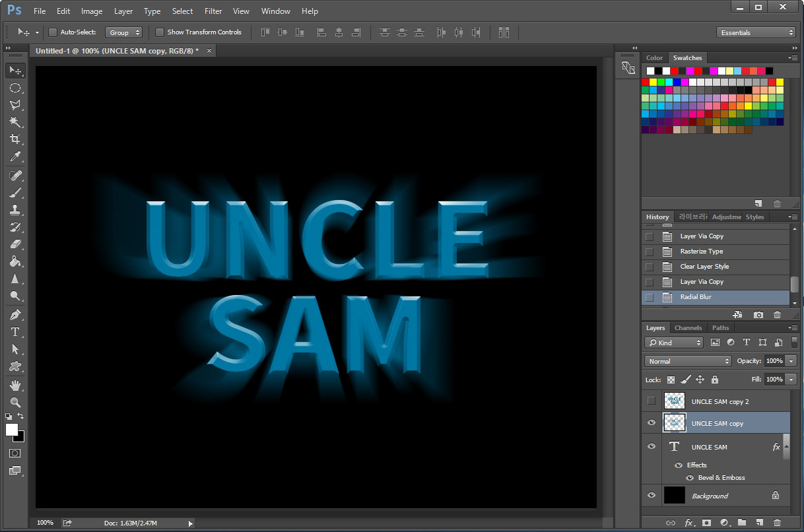This screenshot has height=532, width=804.
Task: Toggle the layer filter switch on or off
Action: tap(794, 343)
